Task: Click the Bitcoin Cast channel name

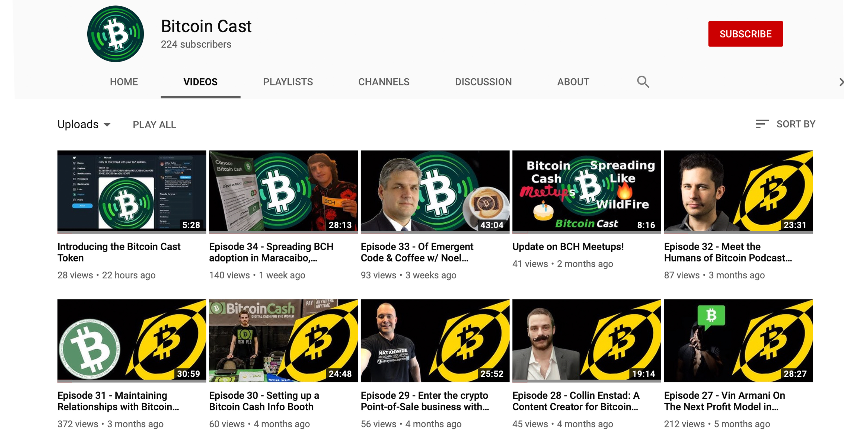Action: coord(206,26)
